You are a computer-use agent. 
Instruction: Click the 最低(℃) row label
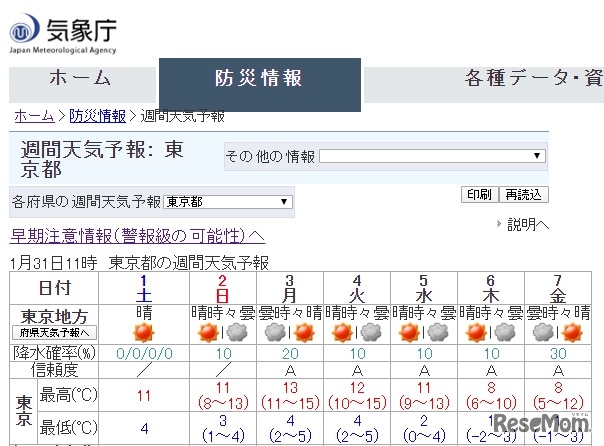coord(68,428)
